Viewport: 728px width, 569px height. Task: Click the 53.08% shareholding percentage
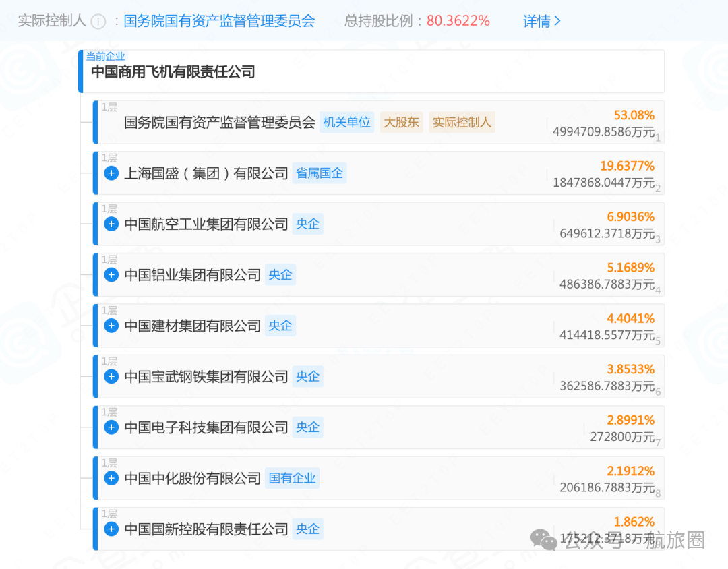634,115
